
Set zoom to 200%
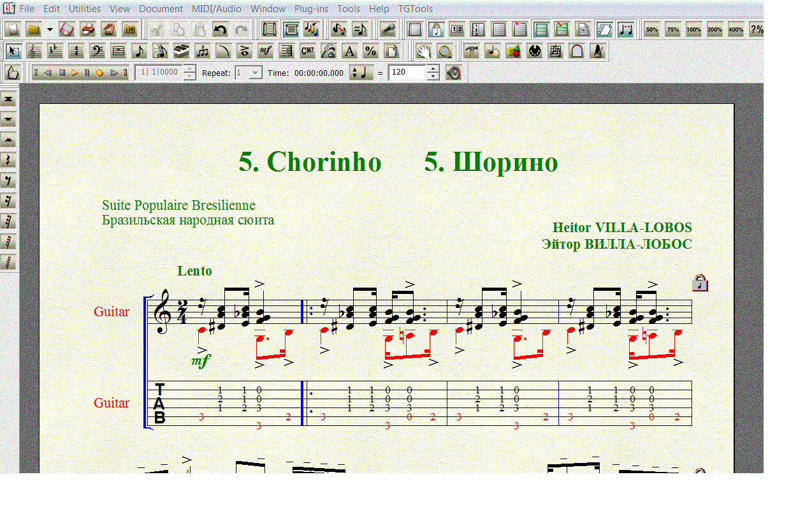pyautogui.click(x=715, y=29)
